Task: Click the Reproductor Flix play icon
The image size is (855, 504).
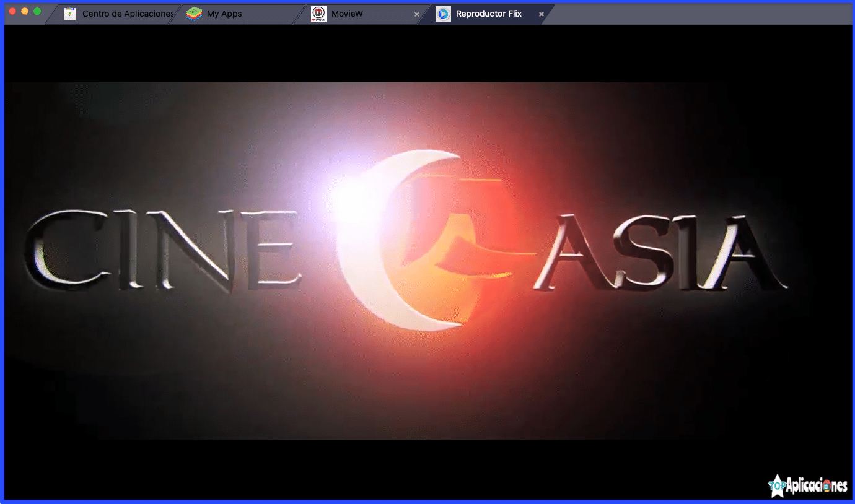Action: pos(444,13)
